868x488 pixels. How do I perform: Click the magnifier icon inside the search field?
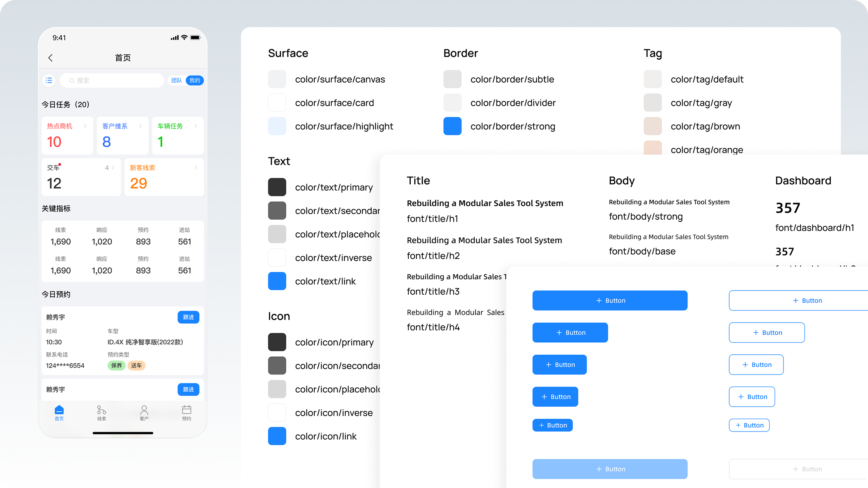(72, 80)
